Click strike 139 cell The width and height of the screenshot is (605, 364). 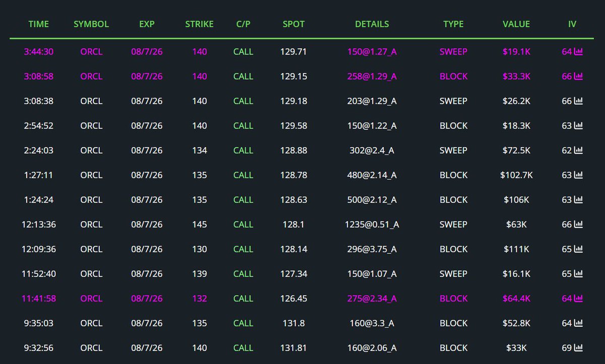(200, 274)
